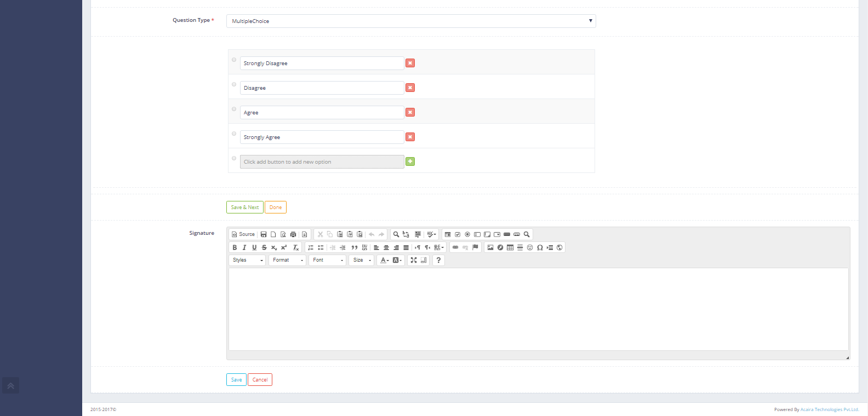
Task: Select the radio button beside Agree
Action: coord(234,109)
